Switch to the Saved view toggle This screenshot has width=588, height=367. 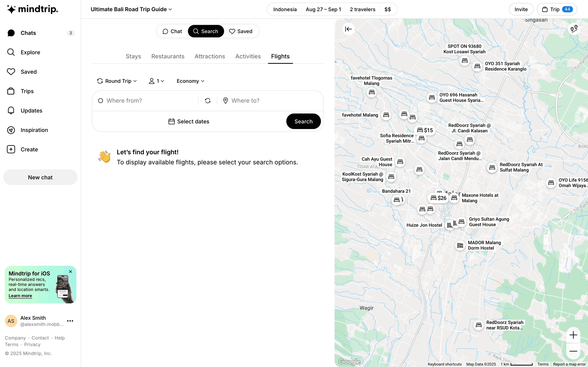[241, 31]
